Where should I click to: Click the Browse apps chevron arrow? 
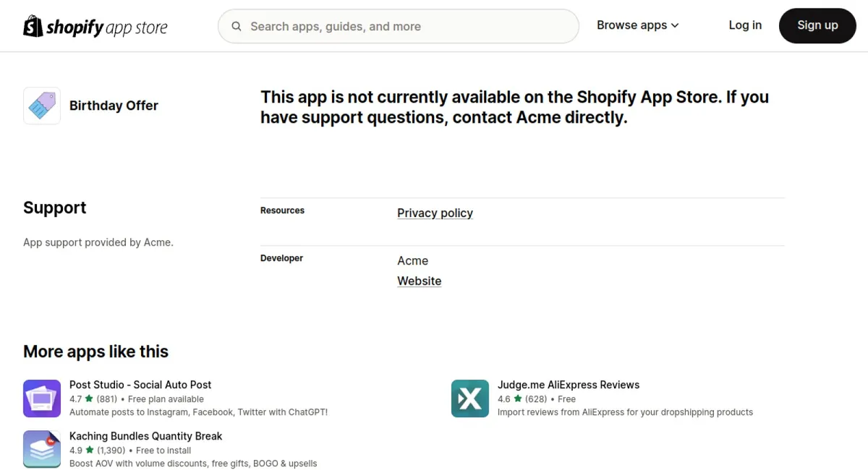pyautogui.click(x=675, y=26)
